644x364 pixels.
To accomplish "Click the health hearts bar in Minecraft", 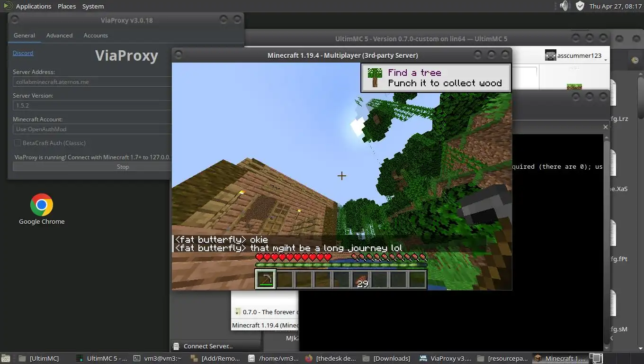I will (293, 257).
